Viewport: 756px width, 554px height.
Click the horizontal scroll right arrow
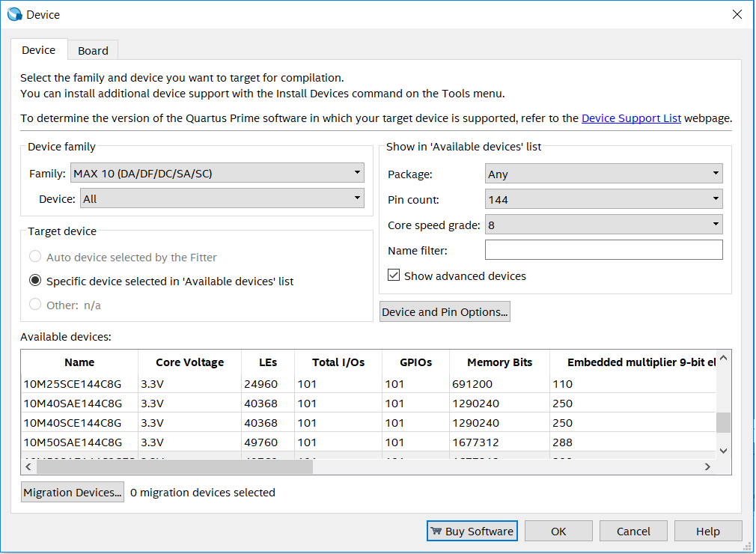click(x=707, y=466)
